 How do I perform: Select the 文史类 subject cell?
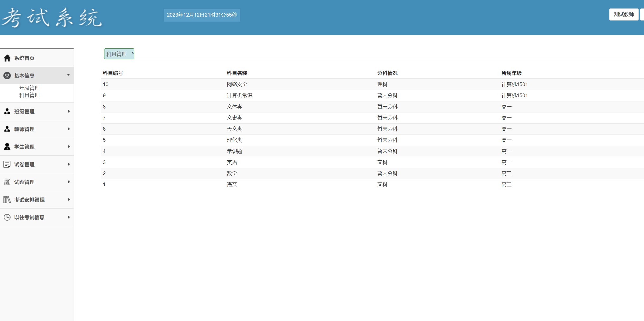(x=234, y=118)
